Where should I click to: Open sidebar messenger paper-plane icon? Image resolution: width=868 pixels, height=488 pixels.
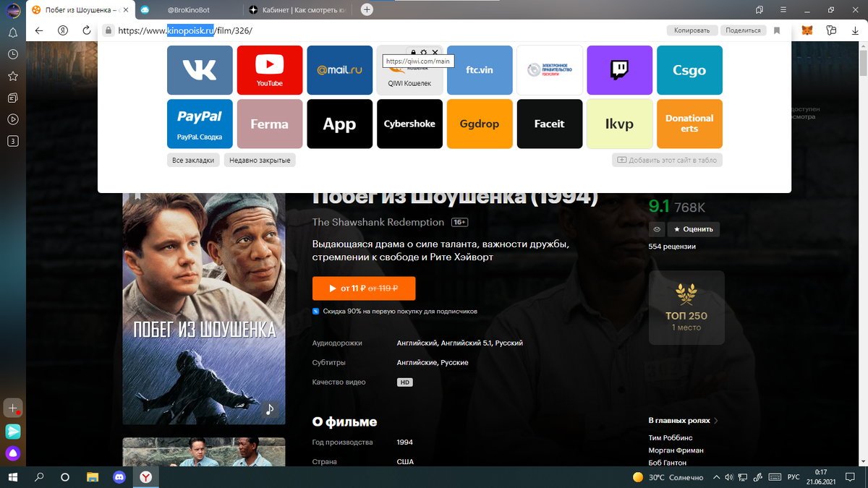(x=13, y=432)
